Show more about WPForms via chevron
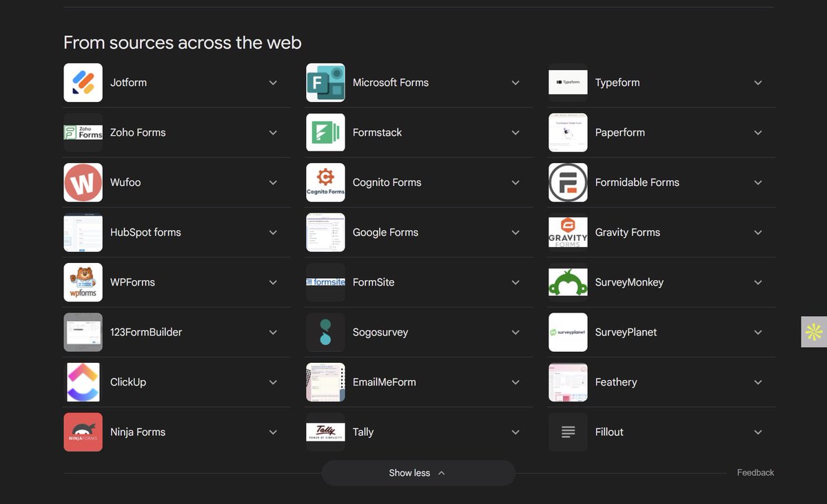 pyautogui.click(x=273, y=282)
